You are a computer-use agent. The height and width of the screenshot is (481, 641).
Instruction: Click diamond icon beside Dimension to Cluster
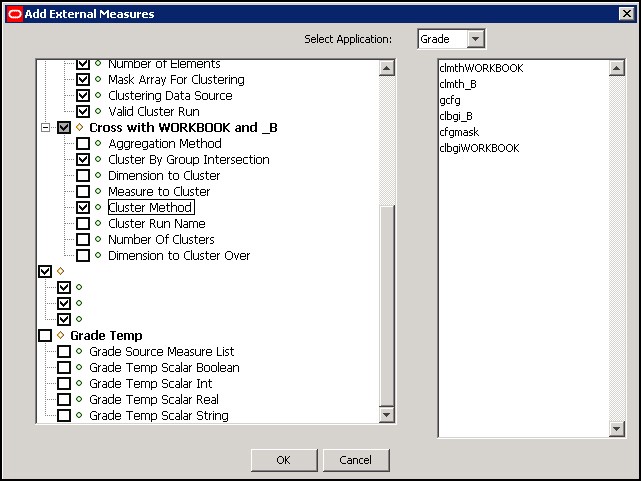[98, 175]
